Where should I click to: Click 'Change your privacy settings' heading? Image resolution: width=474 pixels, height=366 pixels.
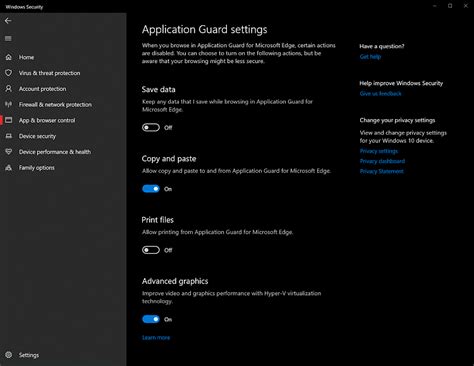pos(397,120)
